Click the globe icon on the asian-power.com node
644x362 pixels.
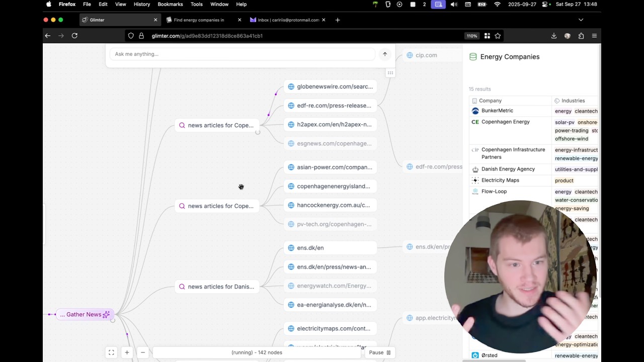(291, 167)
